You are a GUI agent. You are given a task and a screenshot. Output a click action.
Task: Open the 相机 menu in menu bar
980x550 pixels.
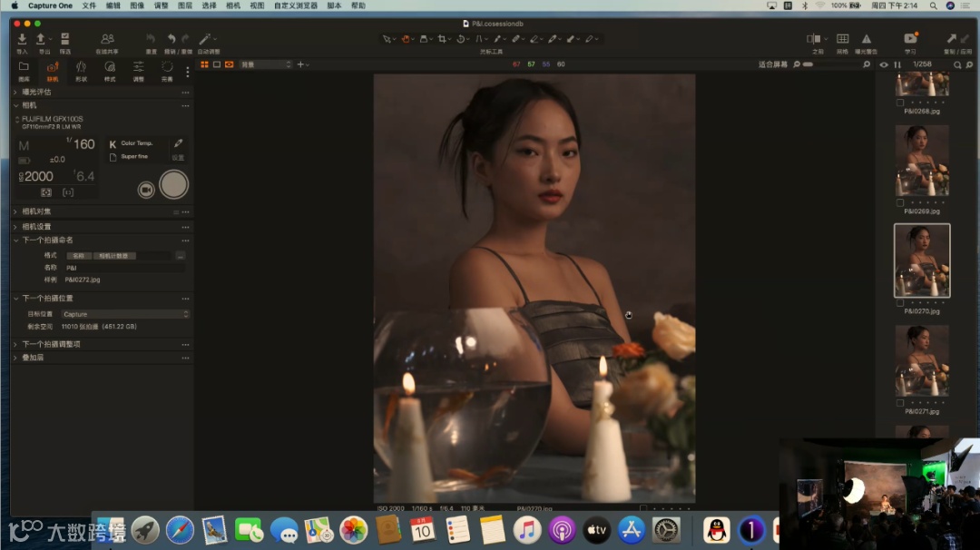tap(233, 5)
